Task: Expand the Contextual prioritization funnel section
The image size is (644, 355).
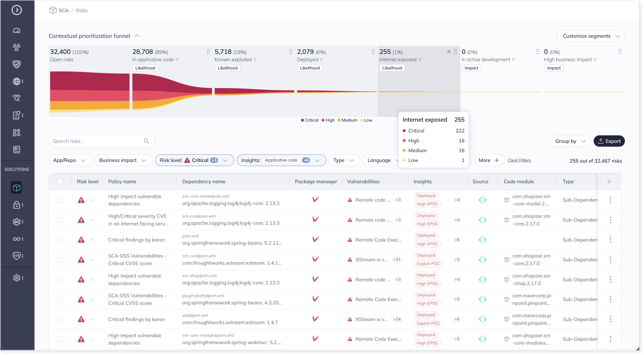Action: pos(138,36)
